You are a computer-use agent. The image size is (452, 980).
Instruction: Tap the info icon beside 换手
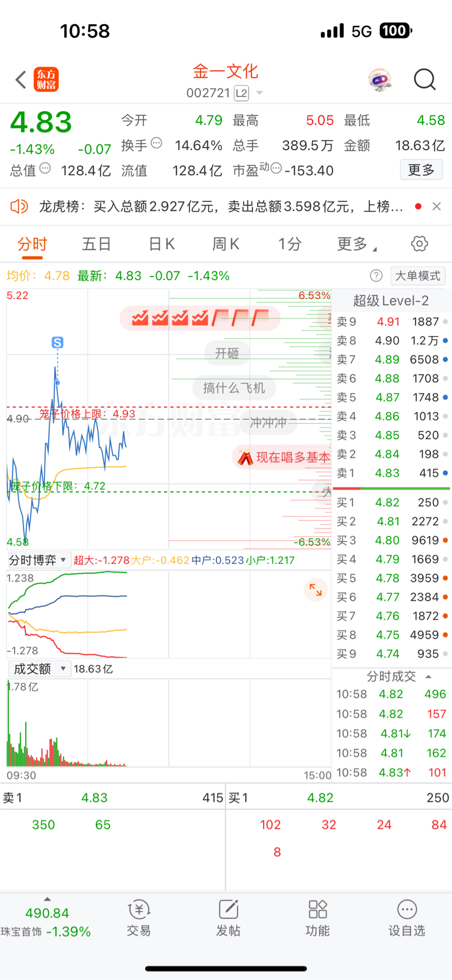157,142
